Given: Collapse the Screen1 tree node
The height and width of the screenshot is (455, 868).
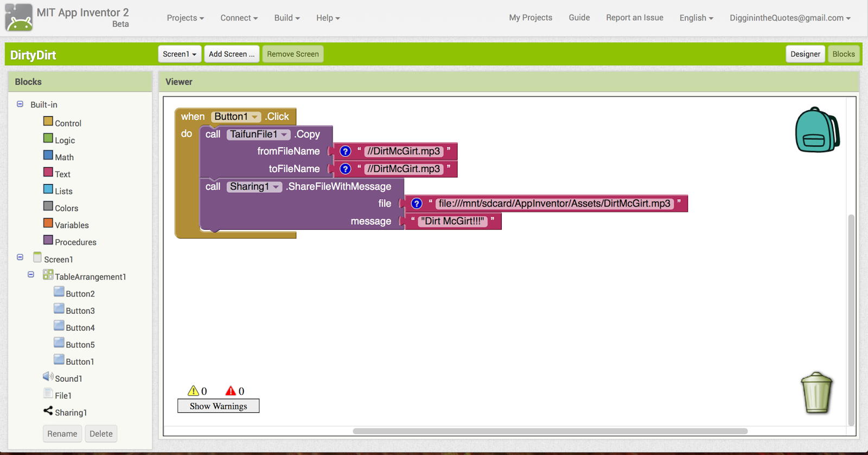Looking at the screenshot, I should click(20, 257).
